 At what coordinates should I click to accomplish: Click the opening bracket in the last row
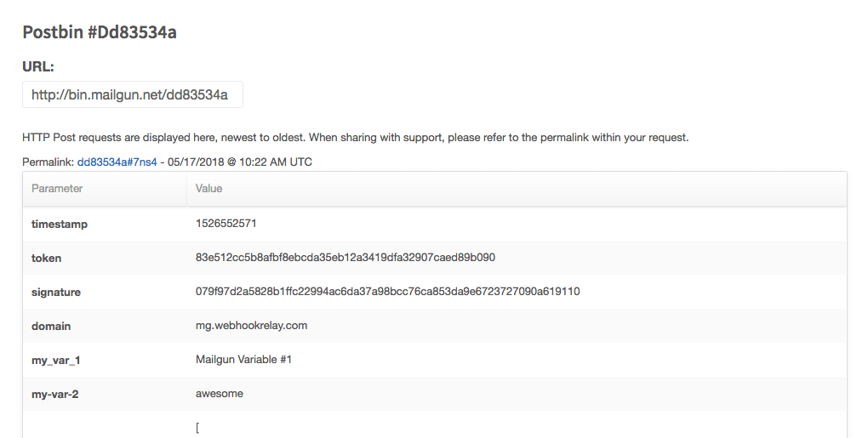point(197,428)
